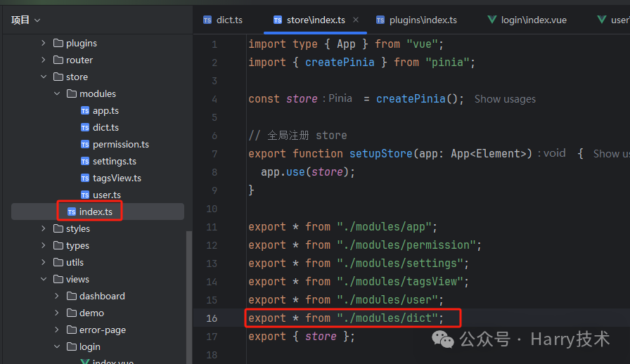Viewport: 630px width, 364px height.
Task: Click Show usages hint after createPinia
Action: (505, 99)
